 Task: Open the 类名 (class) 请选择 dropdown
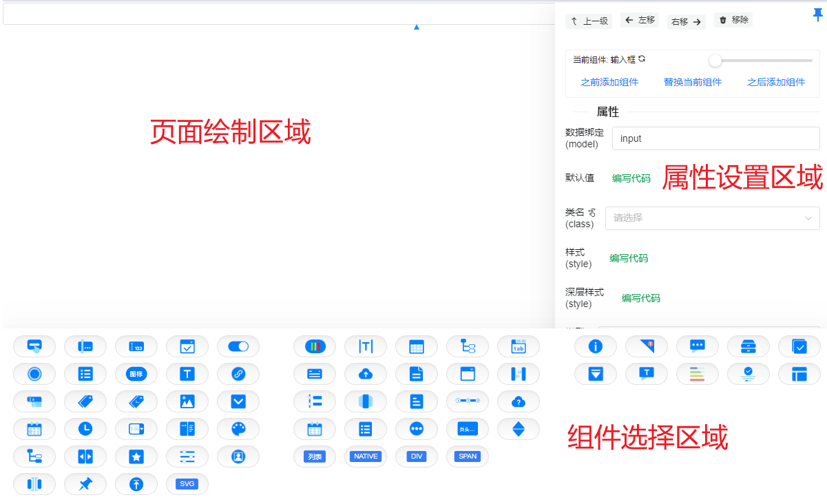pos(712,218)
